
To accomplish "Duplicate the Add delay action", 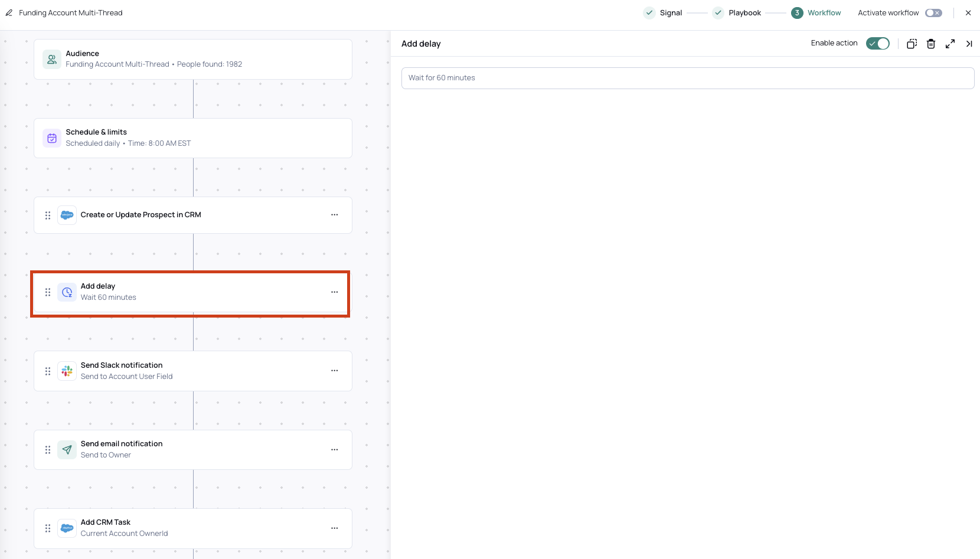I will tap(912, 44).
